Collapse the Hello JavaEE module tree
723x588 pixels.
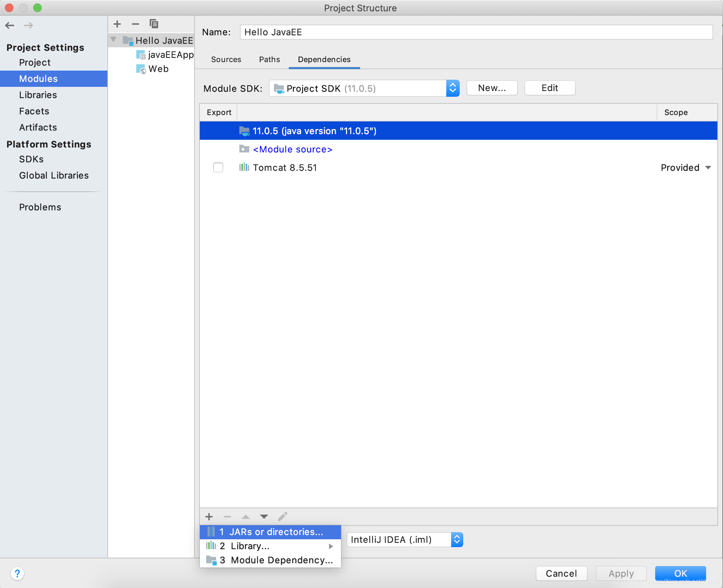pos(113,40)
